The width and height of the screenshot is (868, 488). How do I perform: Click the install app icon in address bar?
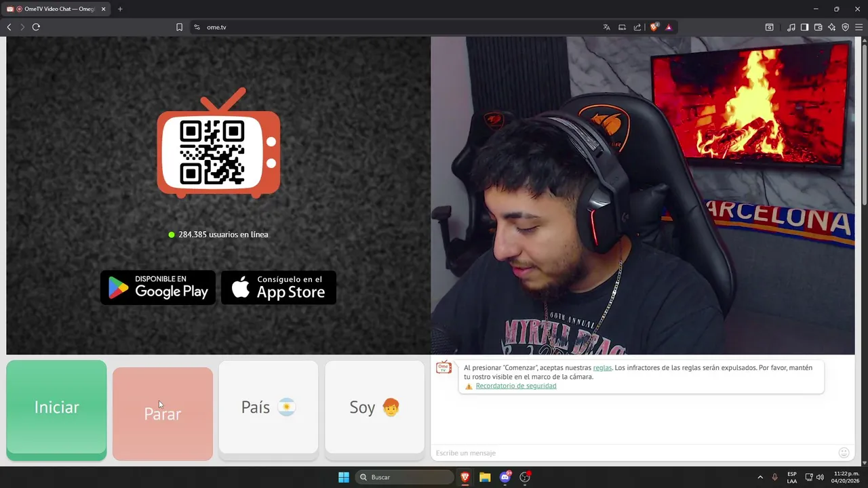(622, 27)
